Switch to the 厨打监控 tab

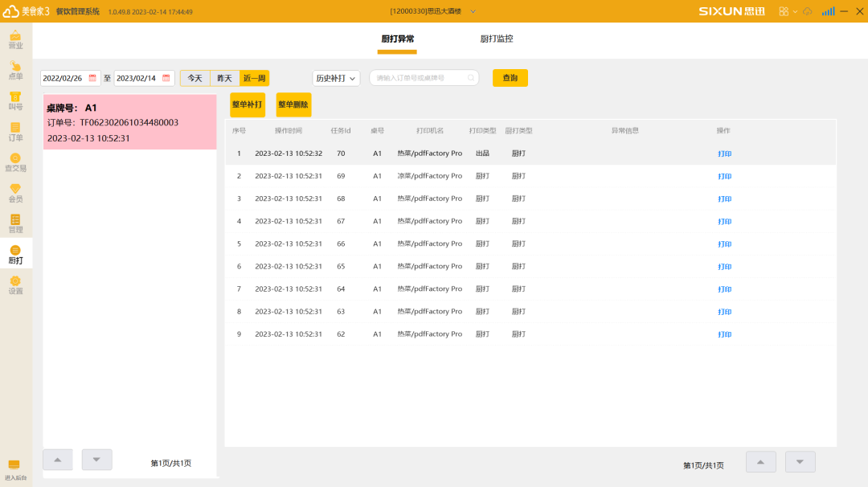click(x=497, y=39)
